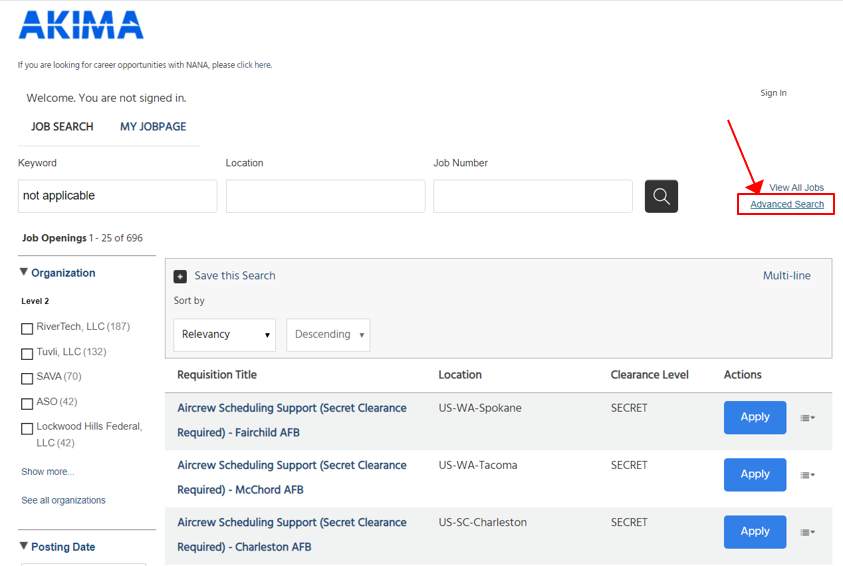
Task: Click the Location column header
Action: click(460, 375)
